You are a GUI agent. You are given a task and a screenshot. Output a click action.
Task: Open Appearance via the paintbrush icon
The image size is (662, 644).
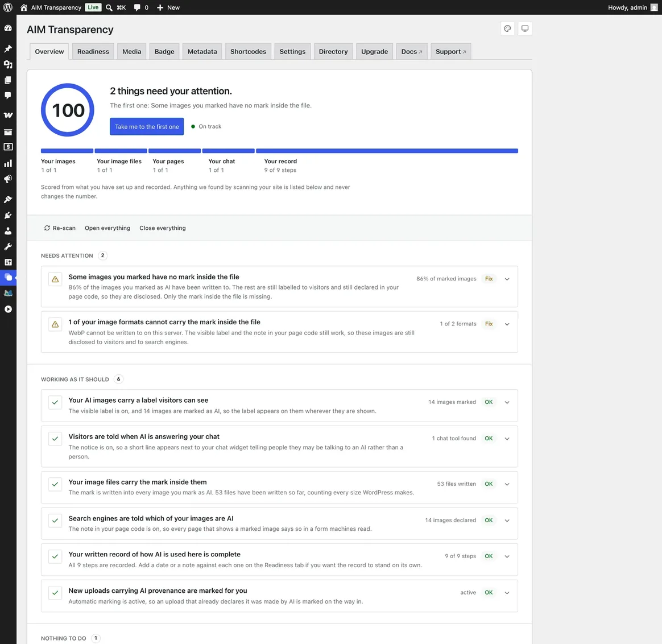[8, 199]
